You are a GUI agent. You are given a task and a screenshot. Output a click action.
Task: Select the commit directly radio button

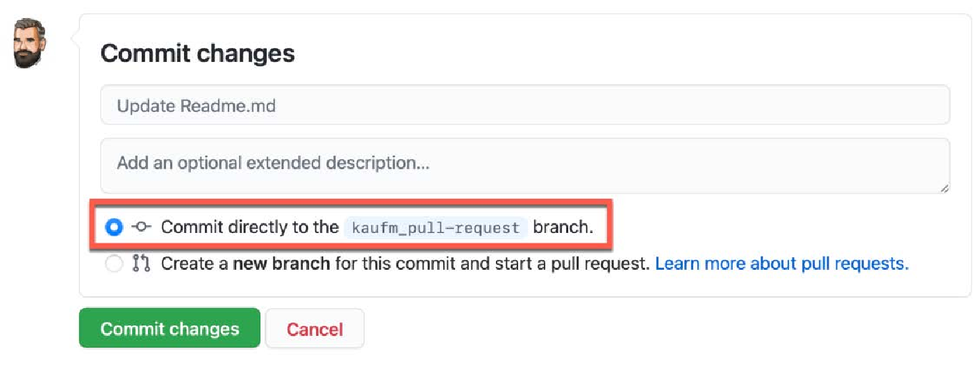tap(114, 227)
